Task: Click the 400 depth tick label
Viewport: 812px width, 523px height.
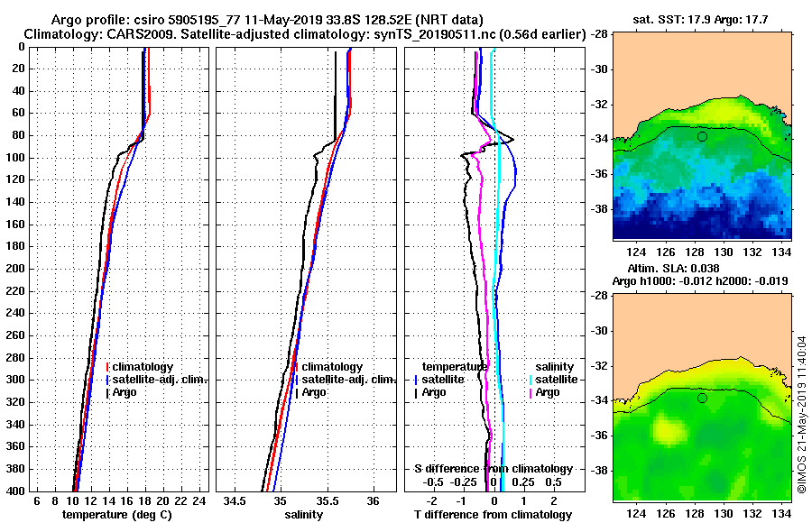Action: (x=17, y=491)
